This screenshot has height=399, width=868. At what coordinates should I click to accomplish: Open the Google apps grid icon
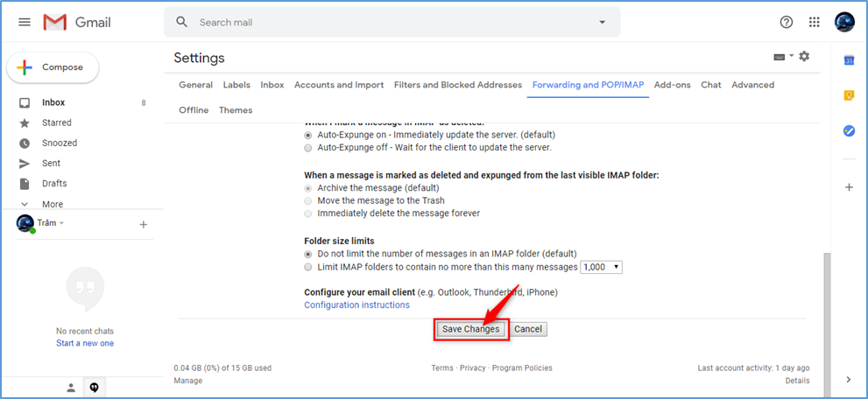(x=815, y=22)
